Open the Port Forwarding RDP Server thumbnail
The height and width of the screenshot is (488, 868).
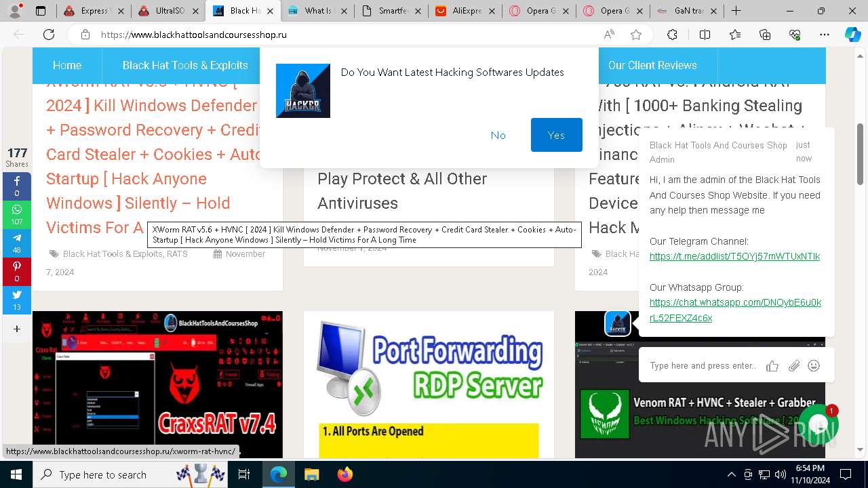click(429, 384)
